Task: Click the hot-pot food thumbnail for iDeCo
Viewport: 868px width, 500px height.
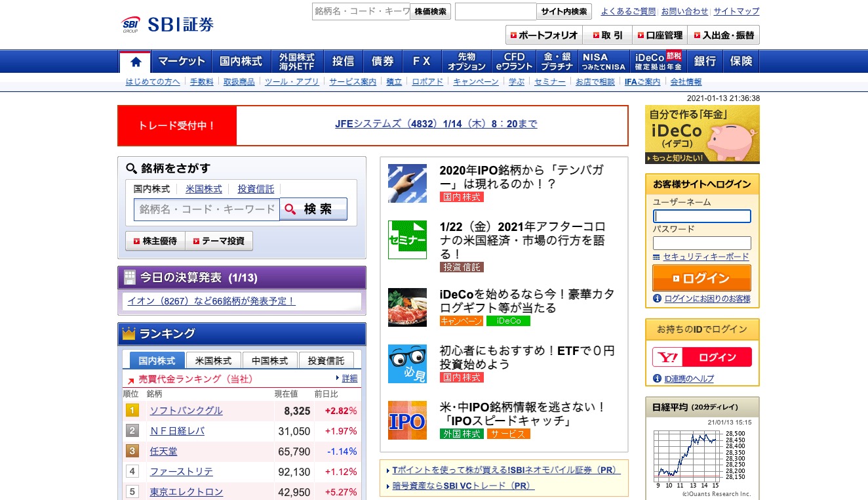Action: pyautogui.click(x=407, y=307)
